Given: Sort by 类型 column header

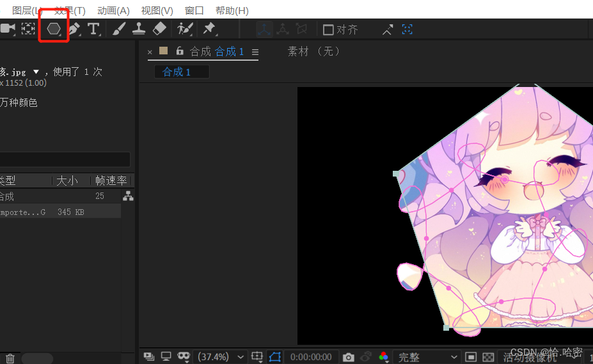Looking at the screenshot, I should (8, 180).
